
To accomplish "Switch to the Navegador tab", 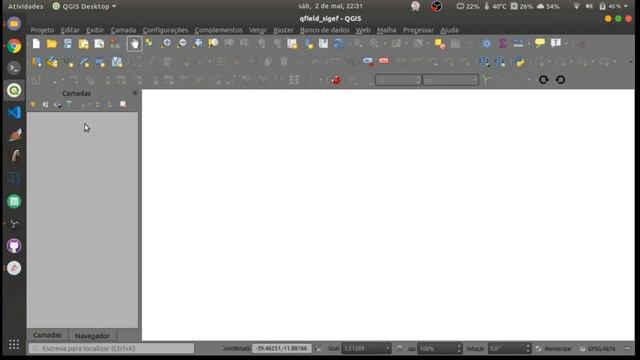I will point(92,336).
